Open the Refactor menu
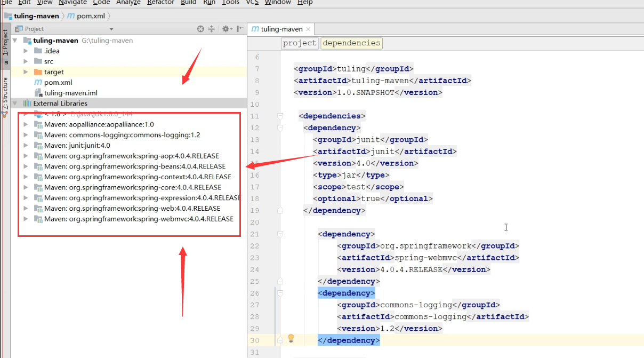 [160, 3]
